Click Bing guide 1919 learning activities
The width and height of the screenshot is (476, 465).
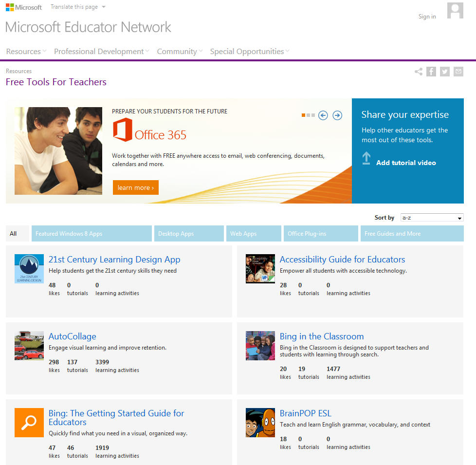pos(102,447)
